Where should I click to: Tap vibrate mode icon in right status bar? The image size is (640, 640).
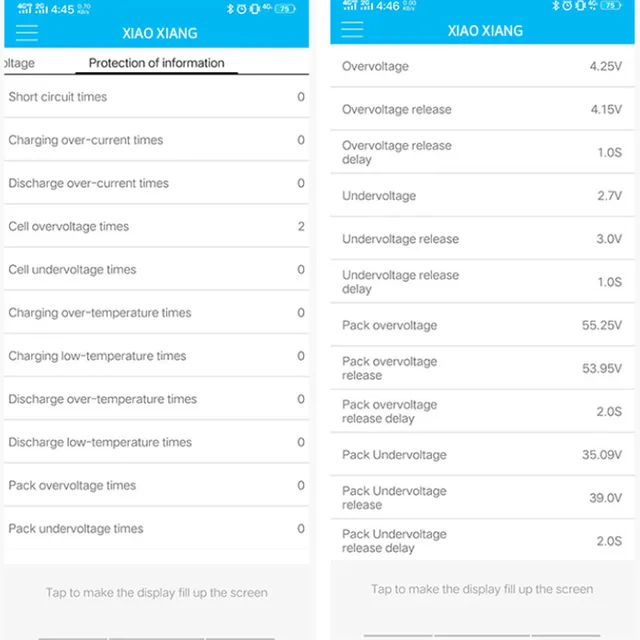coord(580,5)
